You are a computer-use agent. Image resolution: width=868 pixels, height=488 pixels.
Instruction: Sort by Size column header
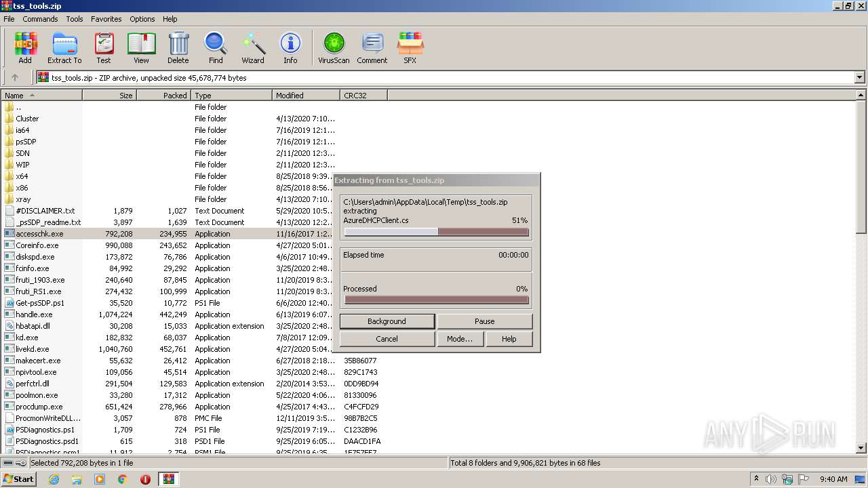point(110,96)
